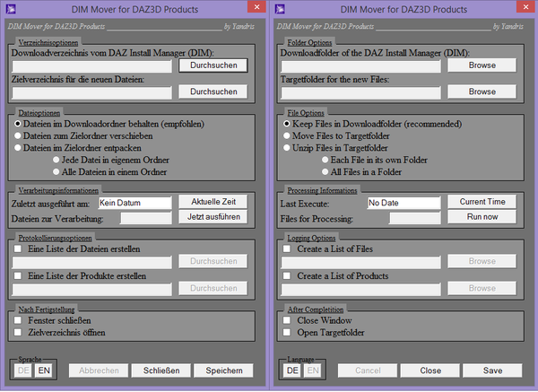Image resolution: width=538 pixels, height=392 pixels.
Task: Switch language to EN in German window
Action: pyautogui.click(x=44, y=370)
